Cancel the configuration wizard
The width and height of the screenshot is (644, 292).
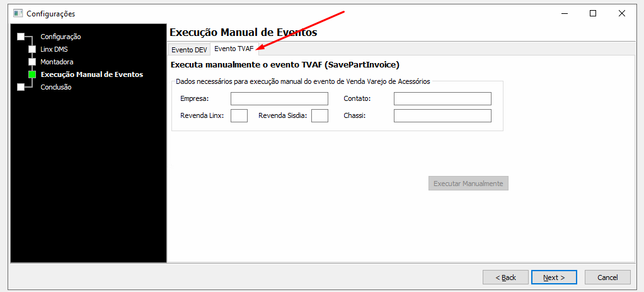point(607,277)
